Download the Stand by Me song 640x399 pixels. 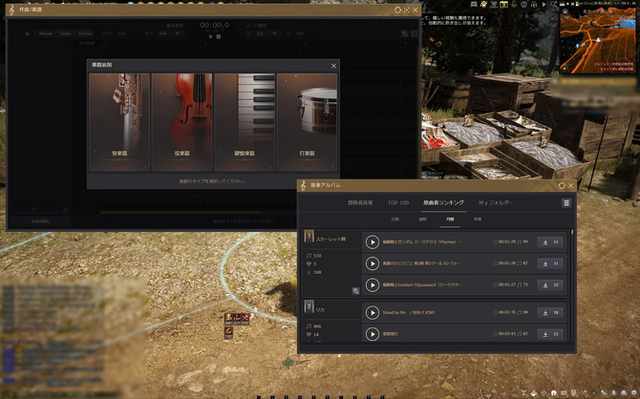(x=550, y=313)
